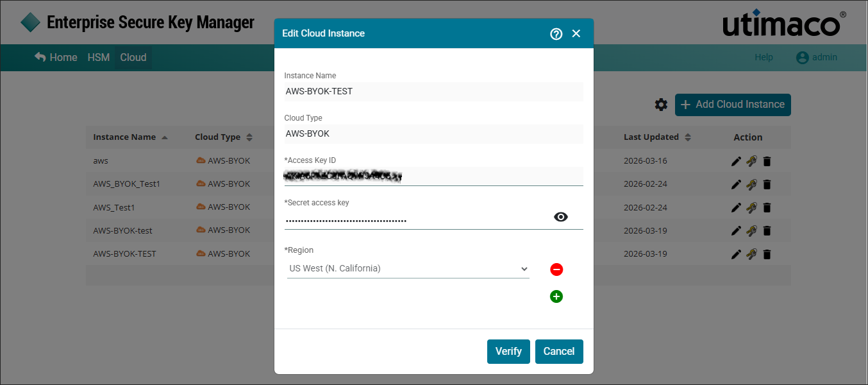Delete the aws instance
The height and width of the screenshot is (385, 868).
pos(767,161)
